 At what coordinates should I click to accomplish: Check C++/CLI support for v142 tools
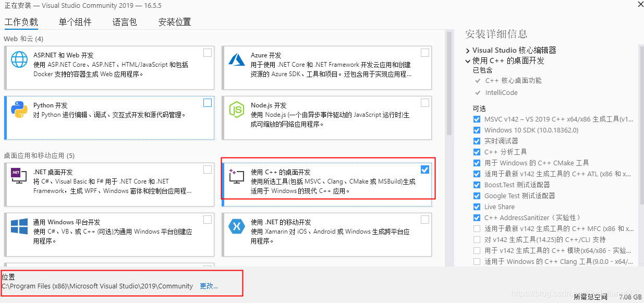click(477, 239)
